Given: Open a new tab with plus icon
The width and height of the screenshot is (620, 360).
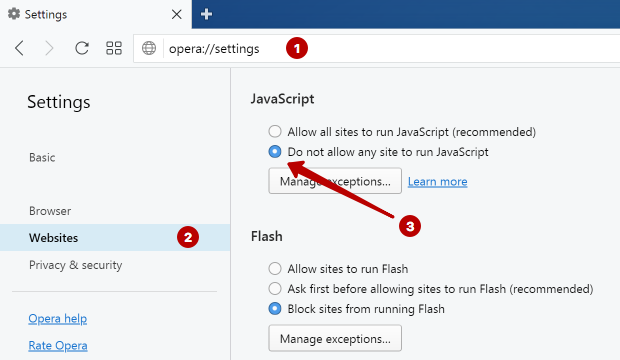Looking at the screenshot, I should point(206,14).
